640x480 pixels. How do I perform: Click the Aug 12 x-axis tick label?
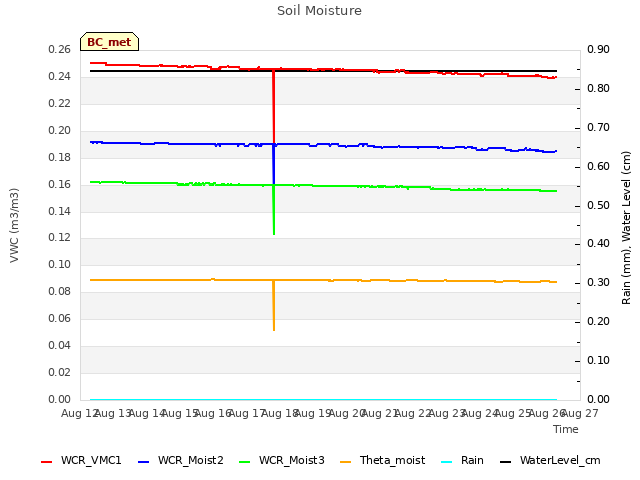click(x=80, y=413)
